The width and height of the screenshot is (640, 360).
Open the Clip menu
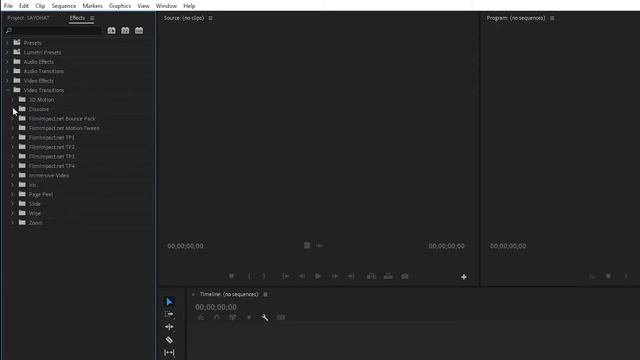[40, 6]
